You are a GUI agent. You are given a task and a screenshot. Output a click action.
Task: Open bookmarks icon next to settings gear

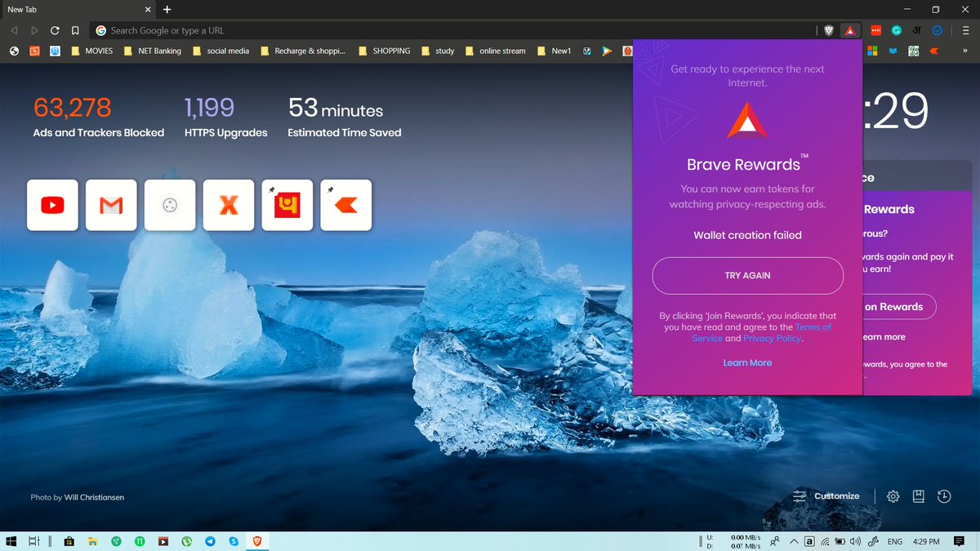918,495
